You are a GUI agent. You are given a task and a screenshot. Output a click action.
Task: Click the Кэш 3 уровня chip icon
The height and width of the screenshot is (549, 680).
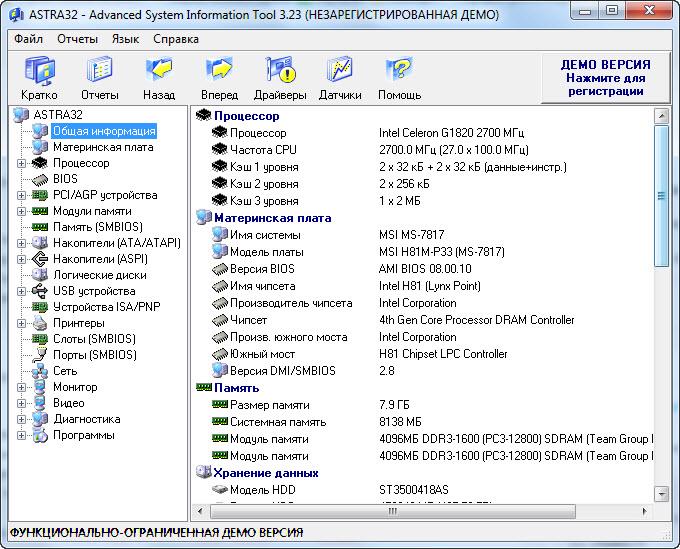click(219, 200)
